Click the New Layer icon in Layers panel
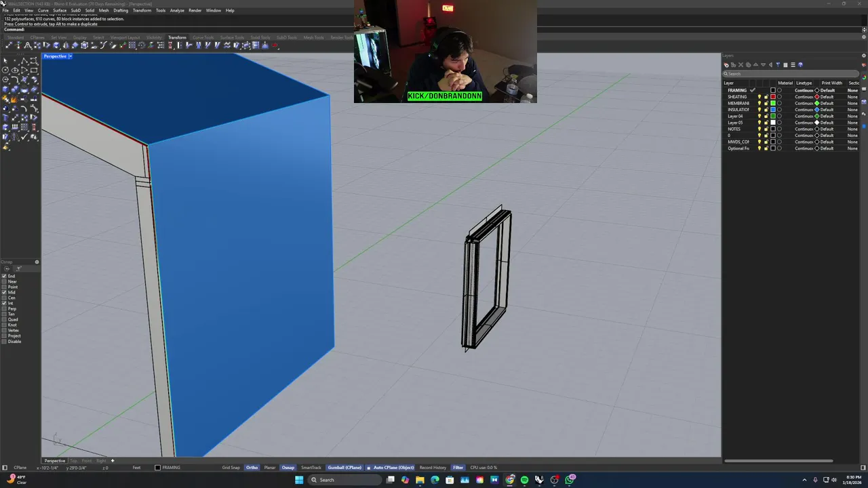The height and width of the screenshot is (488, 868). point(727,65)
